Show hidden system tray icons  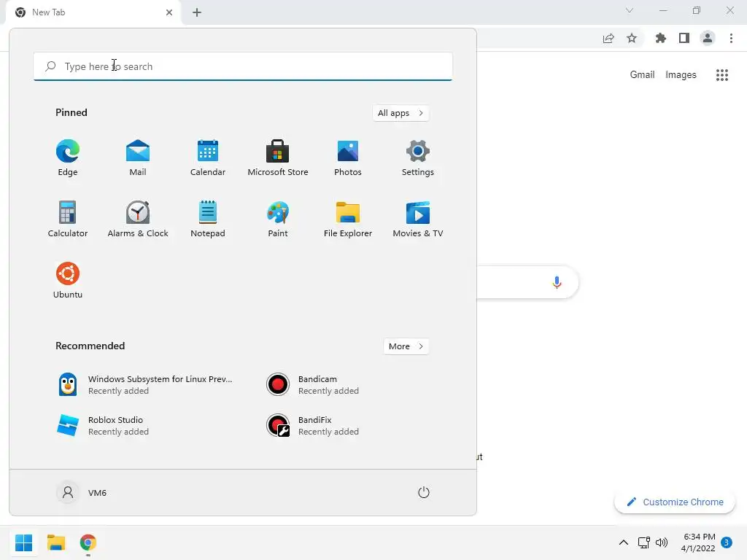[623, 542]
